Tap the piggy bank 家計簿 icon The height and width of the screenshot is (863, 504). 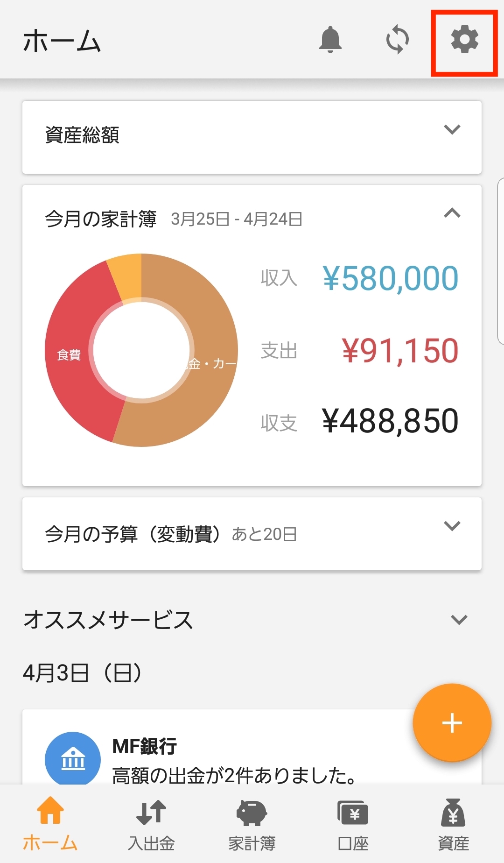(x=252, y=812)
